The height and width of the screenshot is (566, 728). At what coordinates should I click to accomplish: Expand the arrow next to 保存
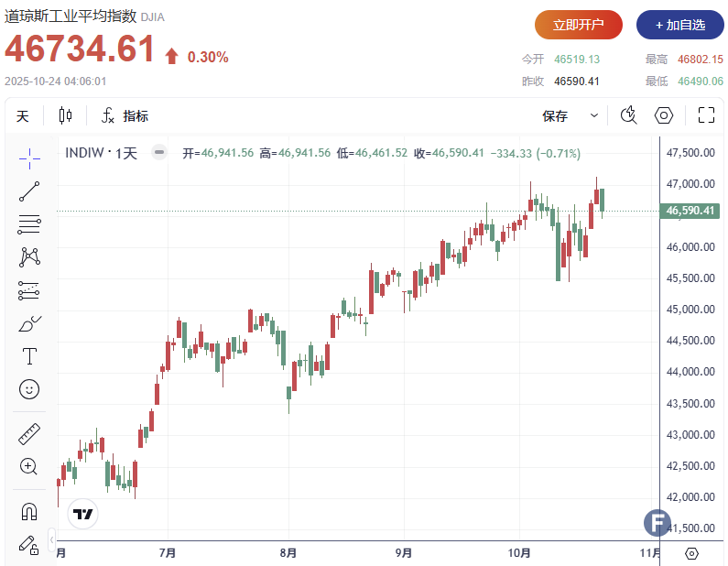click(x=594, y=116)
